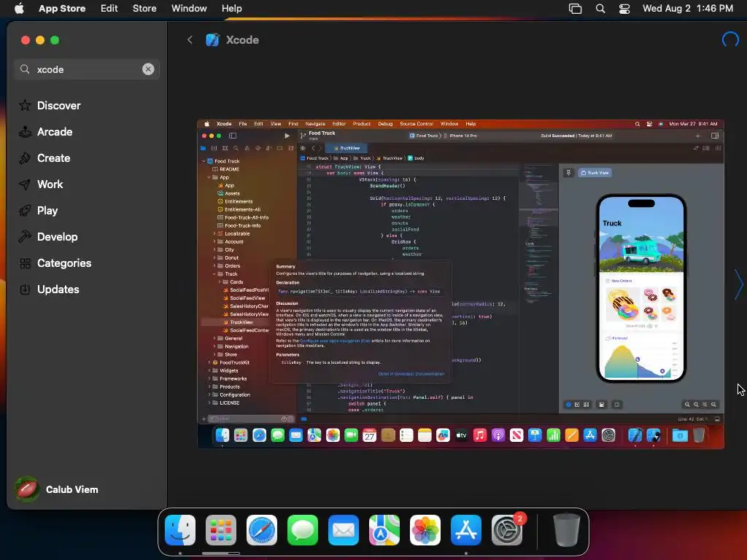Open the Window menu
This screenshot has height=560, width=747.
click(189, 8)
